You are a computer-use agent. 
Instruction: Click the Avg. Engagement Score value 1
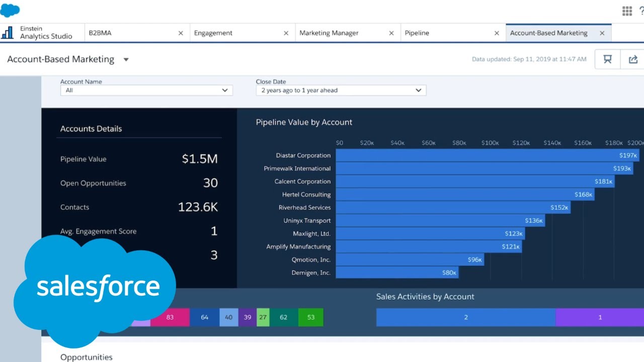click(214, 231)
